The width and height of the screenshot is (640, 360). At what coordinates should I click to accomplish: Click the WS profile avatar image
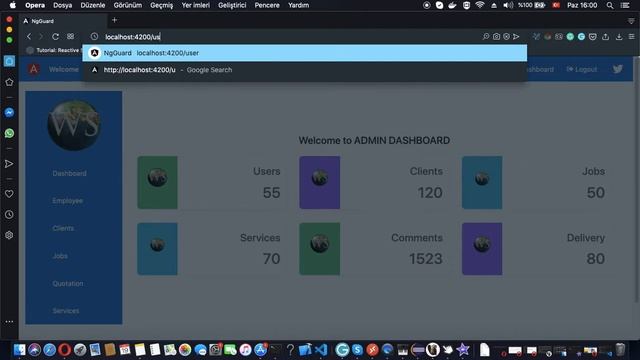click(74, 125)
